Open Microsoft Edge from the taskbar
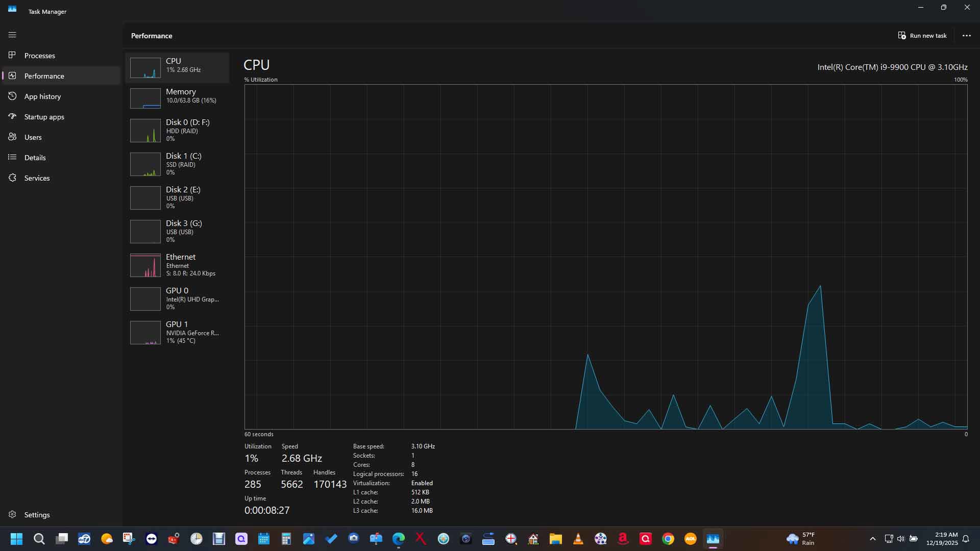The height and width of the screenshot is (551, 980). [x=399, y=539]
